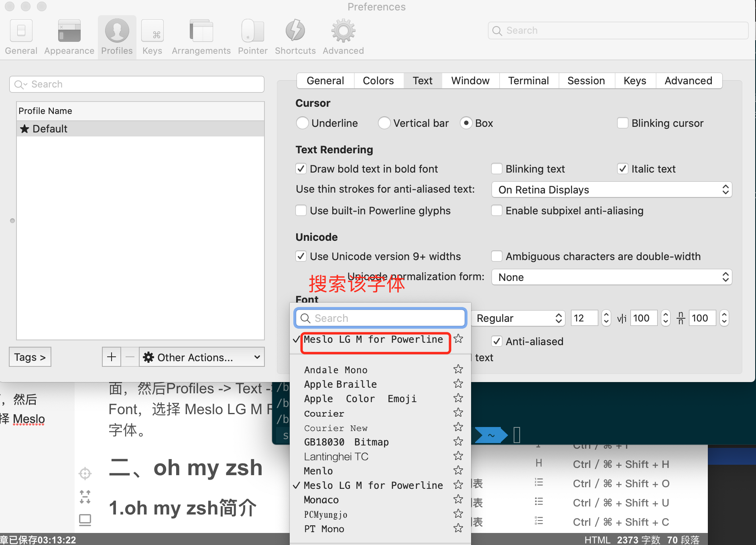Viewport: 756px width, 545px height.
Task: Select Underline cursor option
Action: (302, 123)
